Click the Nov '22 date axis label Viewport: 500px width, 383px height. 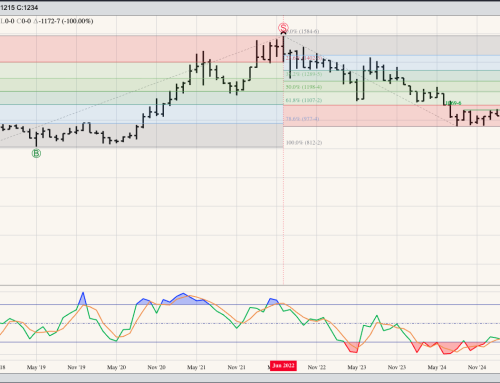point(316,367)
